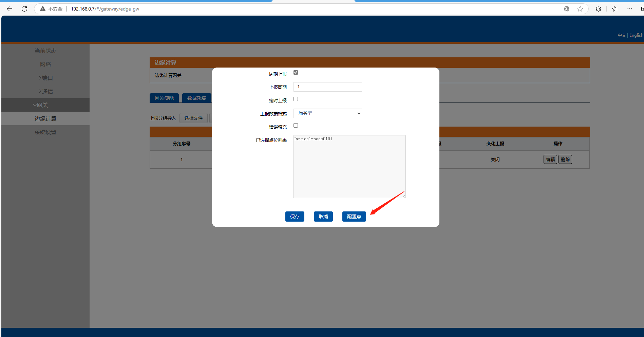Switch language to 中文
This screenshot has height=337, width=644.
(x=622, y=35)
